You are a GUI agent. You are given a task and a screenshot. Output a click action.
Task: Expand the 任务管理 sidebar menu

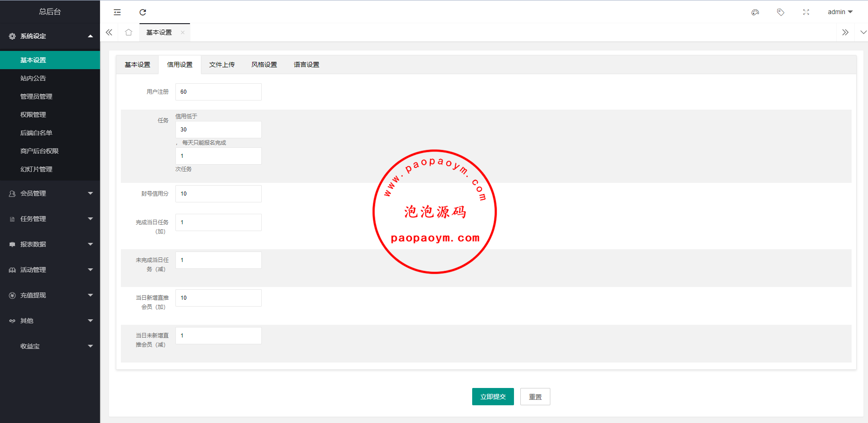coord(50,219)
